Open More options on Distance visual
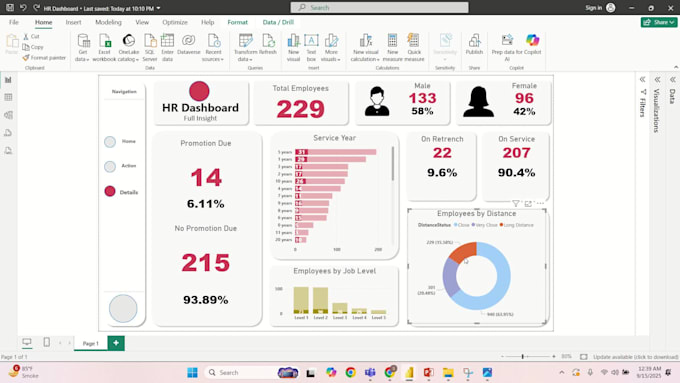The width and height of the screenshot is (680, 383). click(x=540, y=203)
